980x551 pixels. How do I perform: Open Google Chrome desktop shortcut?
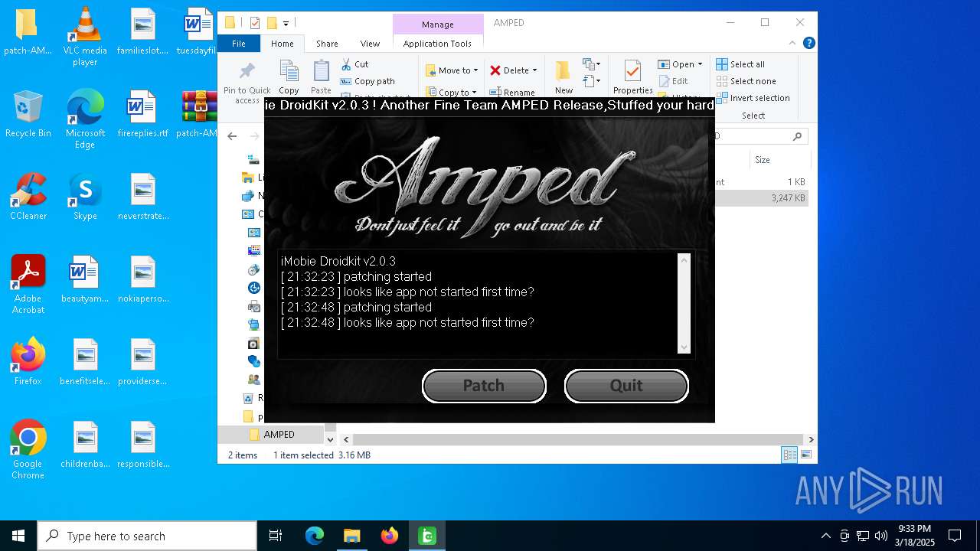click(x=28, y=449)
